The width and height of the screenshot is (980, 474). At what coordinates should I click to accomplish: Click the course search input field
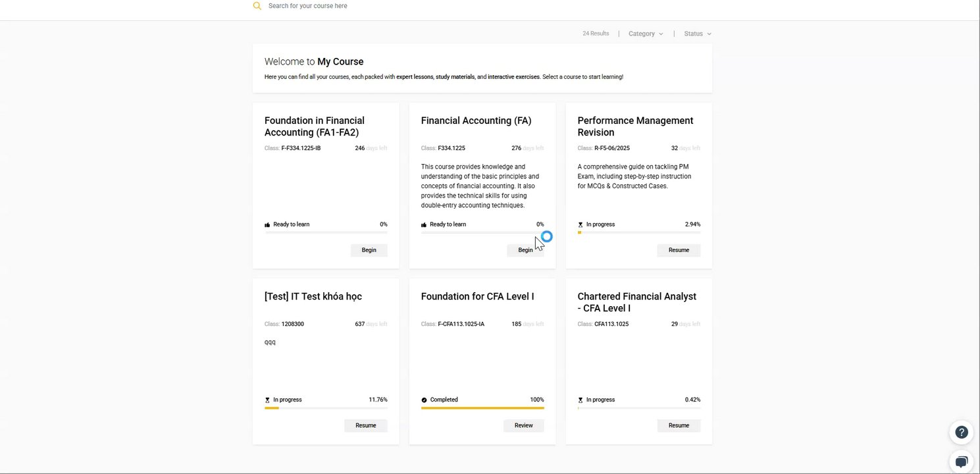(x=395, y=6)
